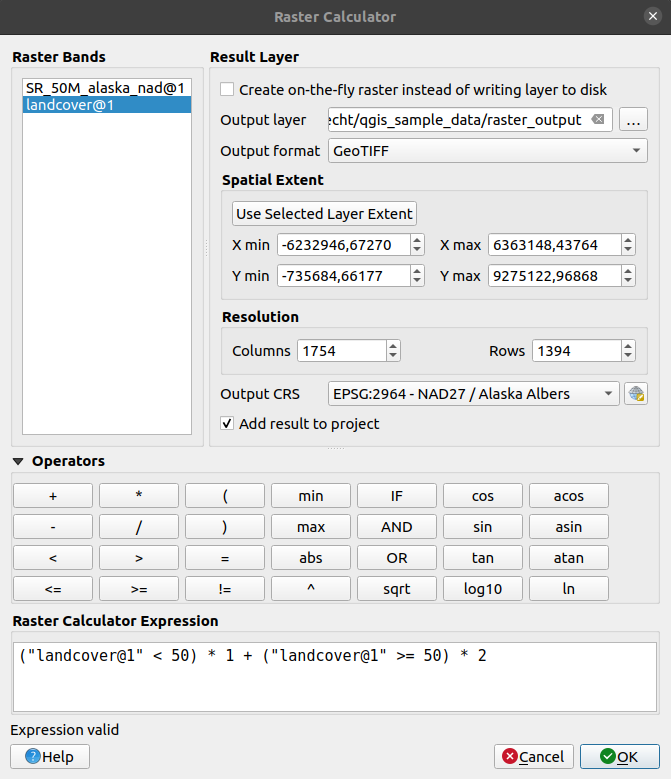Select the SR_50M_alaska_nad@1 raster band
Viewport: 671px width, 779px height.
click(105, 88)
